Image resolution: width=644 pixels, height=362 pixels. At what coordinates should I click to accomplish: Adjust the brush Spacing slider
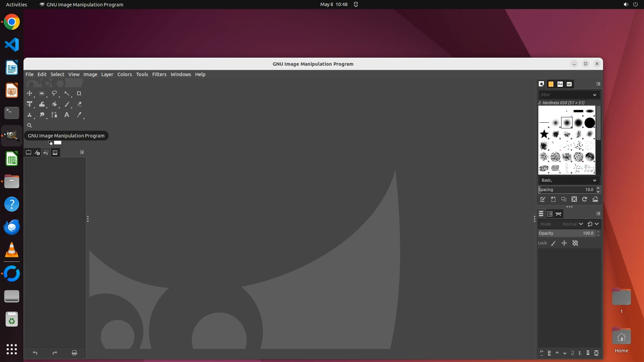[566, 190]
